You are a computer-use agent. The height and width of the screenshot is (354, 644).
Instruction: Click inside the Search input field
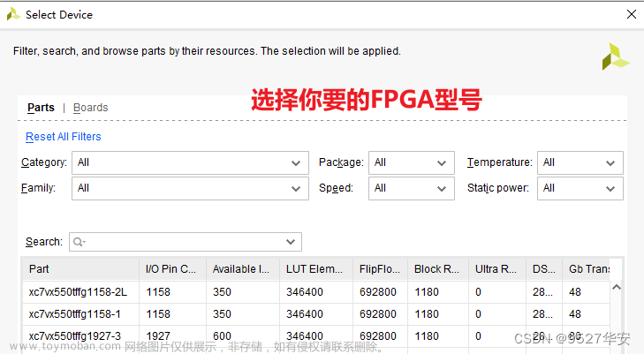click(185, 242)
